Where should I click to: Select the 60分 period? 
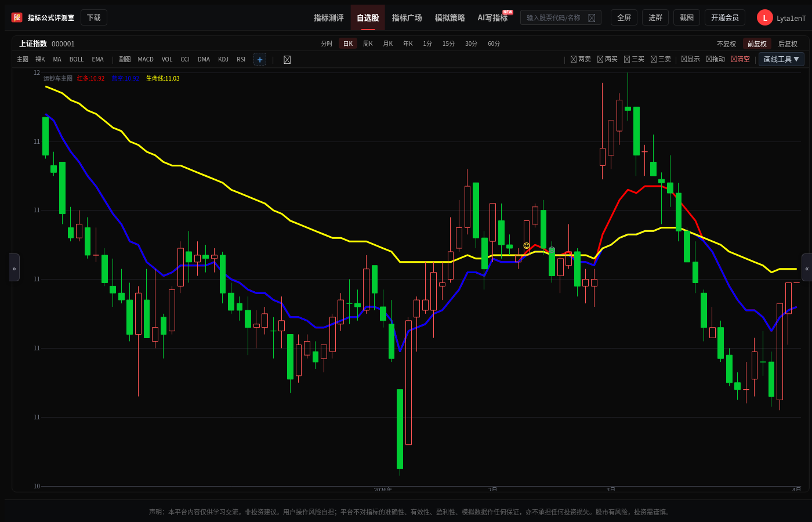[494, 43]
